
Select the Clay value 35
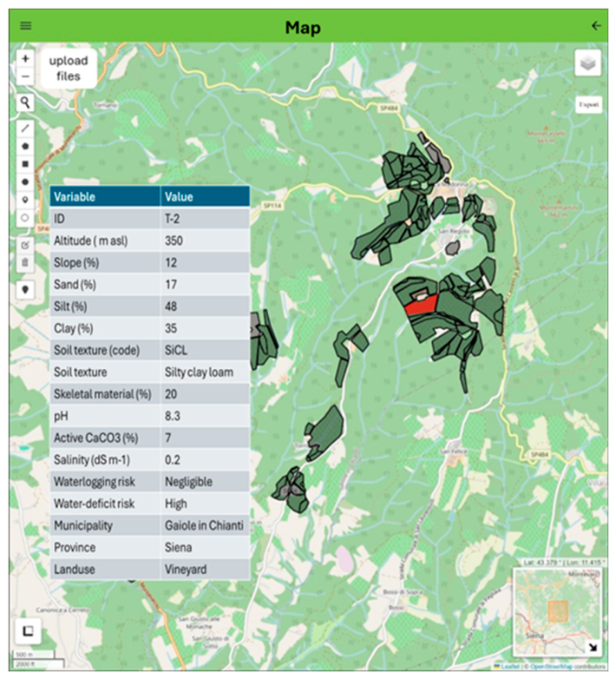[x=171, y=328]
